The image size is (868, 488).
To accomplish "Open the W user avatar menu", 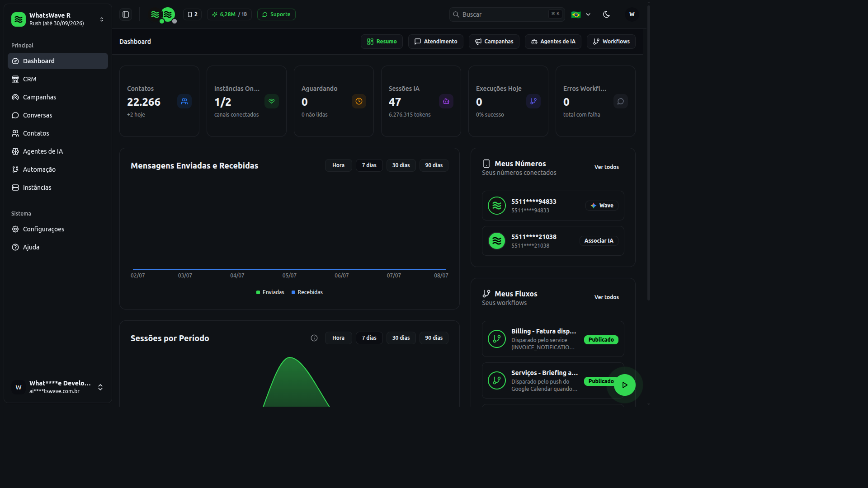I will click(x=632, y=14).
